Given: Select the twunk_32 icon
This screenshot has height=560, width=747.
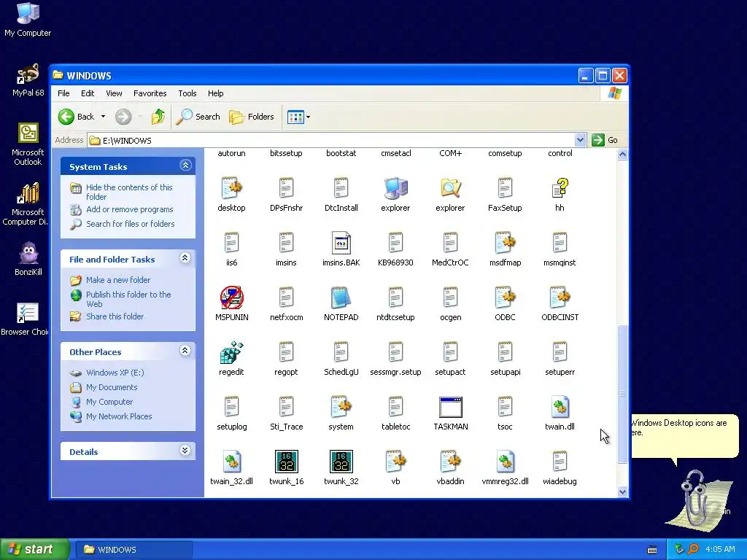Looking at the screenshot, I should (x=341, y=462).
